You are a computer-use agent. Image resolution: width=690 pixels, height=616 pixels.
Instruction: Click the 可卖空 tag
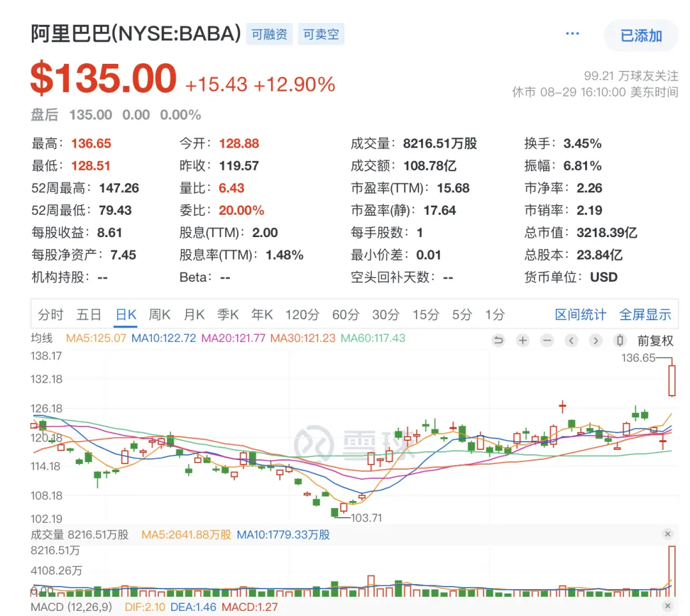click(x=321, y=35)
